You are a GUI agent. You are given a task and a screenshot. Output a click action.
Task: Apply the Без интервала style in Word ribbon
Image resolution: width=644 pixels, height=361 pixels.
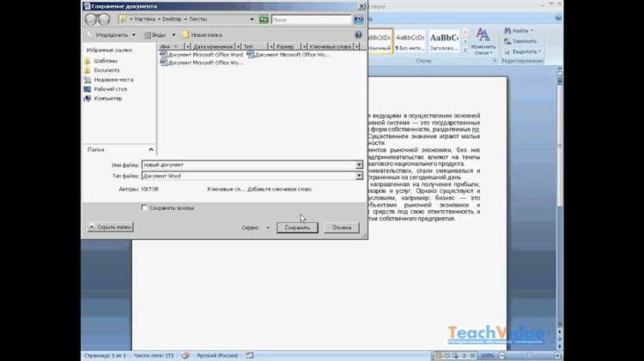(x=410, y=41)
